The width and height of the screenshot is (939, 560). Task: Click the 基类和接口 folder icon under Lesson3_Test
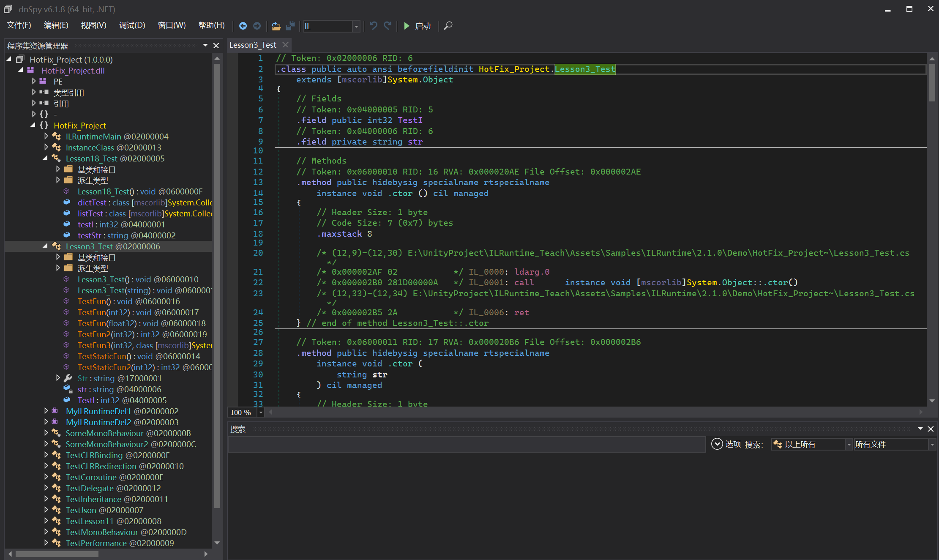click(68, 257)
